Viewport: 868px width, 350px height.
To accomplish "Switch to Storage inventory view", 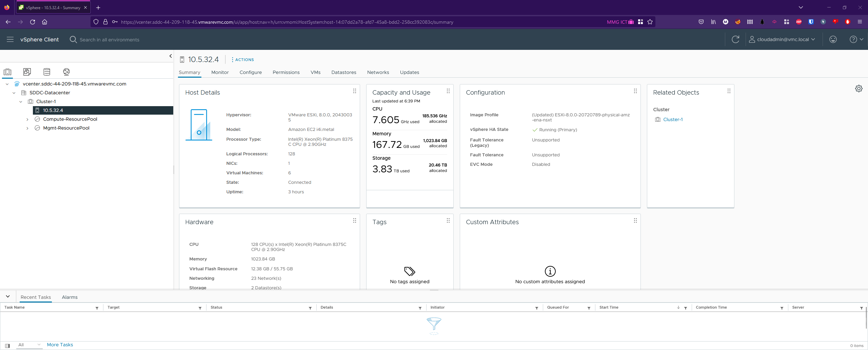I will pos(47,72).
